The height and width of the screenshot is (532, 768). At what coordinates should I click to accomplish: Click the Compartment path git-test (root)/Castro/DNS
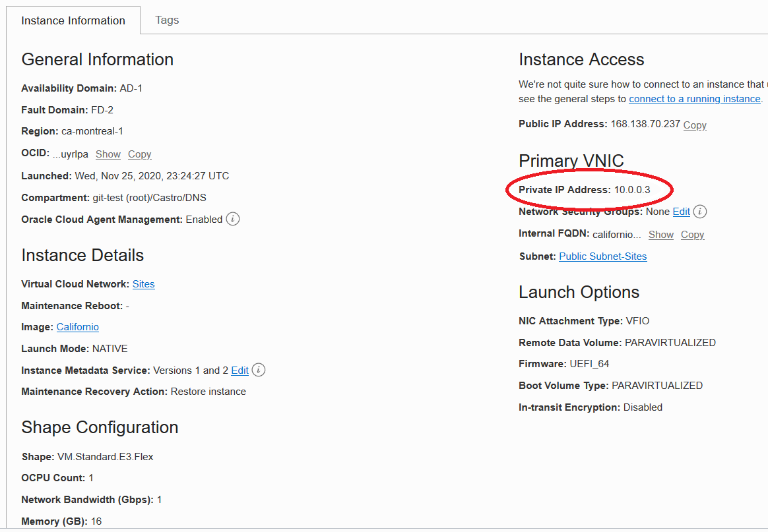150,198
